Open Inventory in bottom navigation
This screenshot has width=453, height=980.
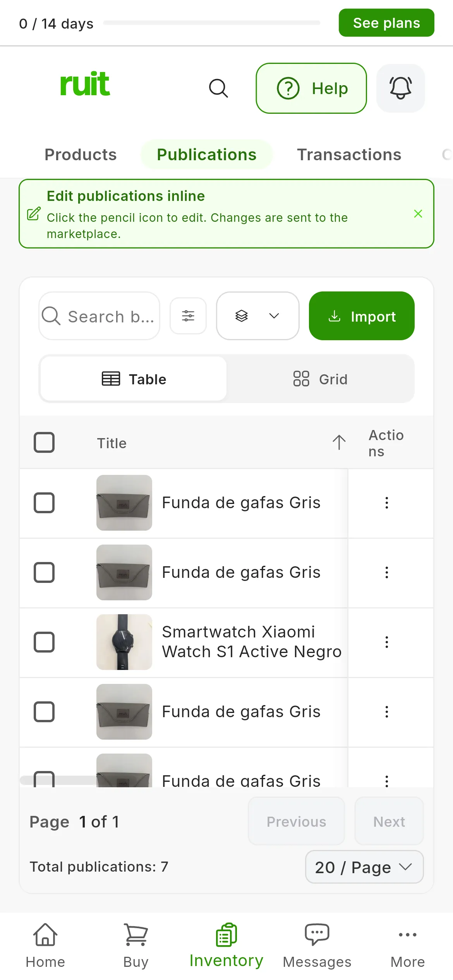click(226, 946)
